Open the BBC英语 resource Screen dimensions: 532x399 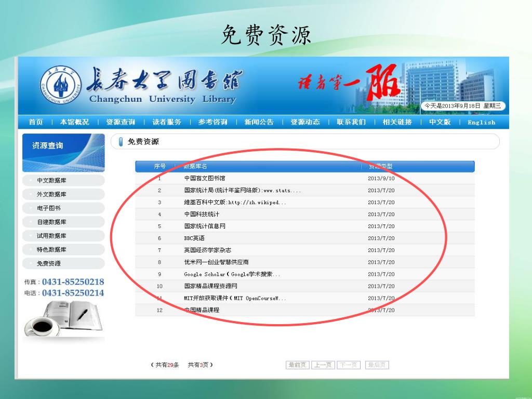[x=194, y=238]
